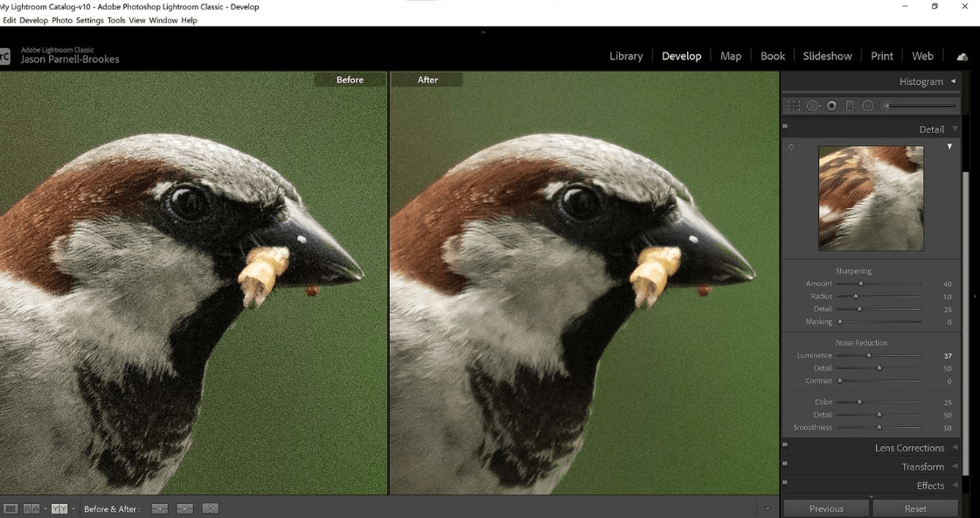Viewport: 980px width, 518px height.
Task: Switch to Loupe view icon in toolbar
Action: pos(10,508)
